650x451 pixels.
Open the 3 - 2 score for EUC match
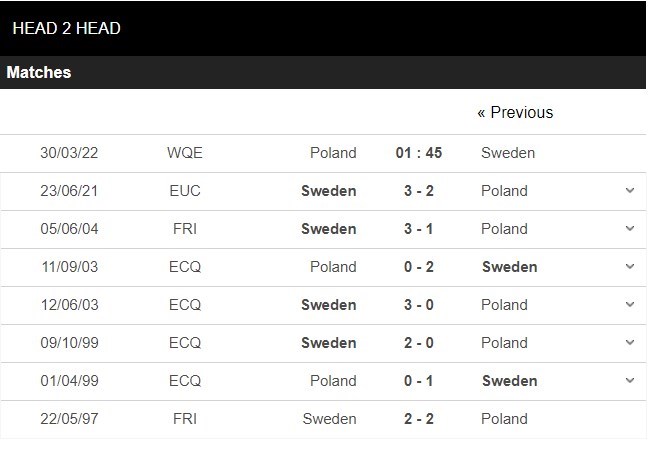click(x=419, y=191)
